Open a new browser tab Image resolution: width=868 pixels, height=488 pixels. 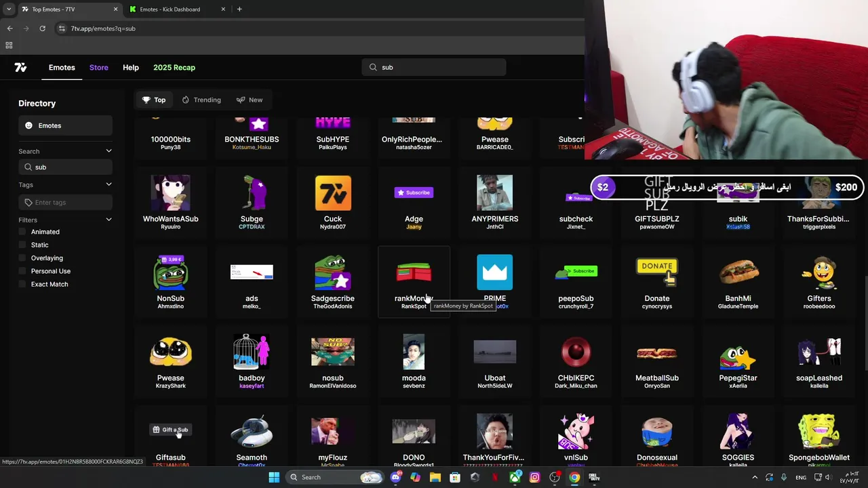pos(239,9)
